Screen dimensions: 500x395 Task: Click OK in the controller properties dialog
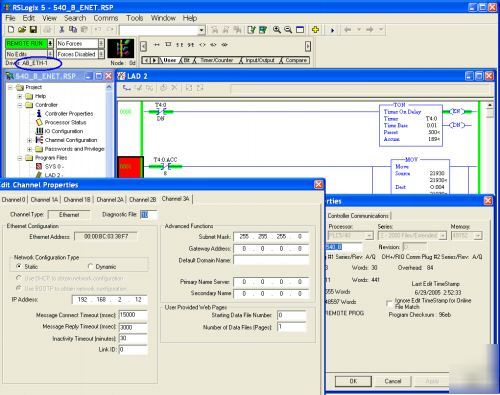353,381
